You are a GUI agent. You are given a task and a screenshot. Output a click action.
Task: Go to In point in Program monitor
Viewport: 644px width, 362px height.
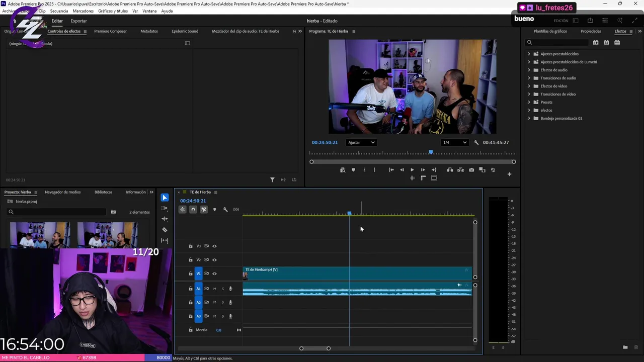[x=391, y=170]
